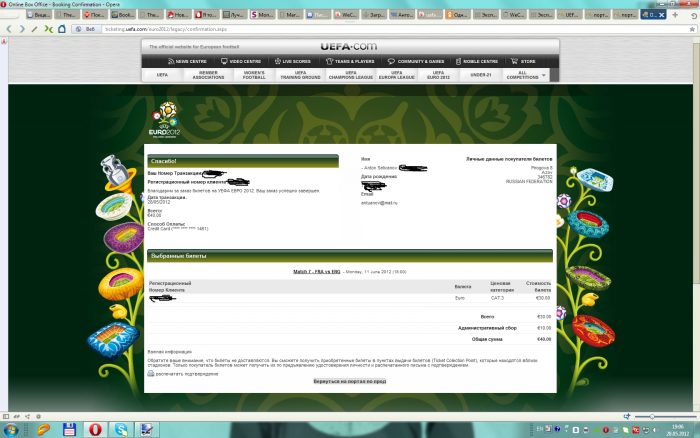The image size is (700, 438).
Task: Click the email address under Email label
Action: pyautogui.click(x=379, y=203)
